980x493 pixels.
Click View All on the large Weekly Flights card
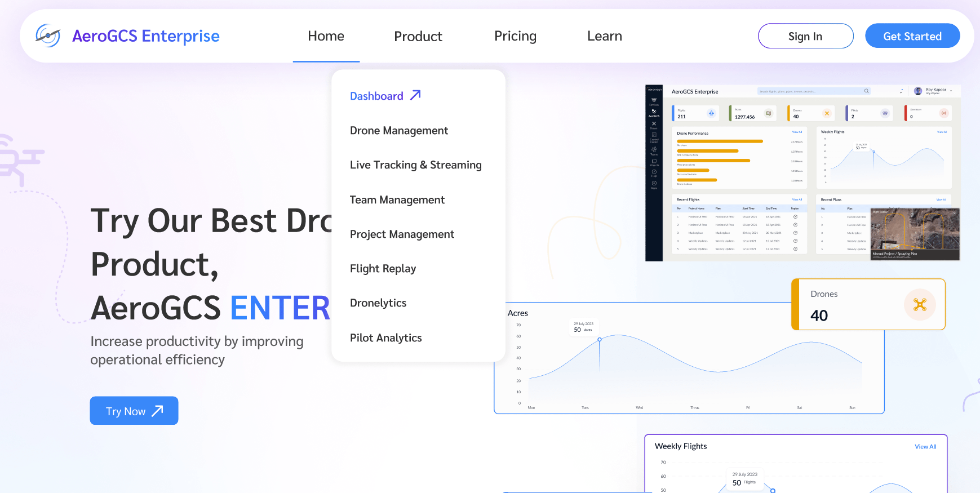tap(925, 447)
